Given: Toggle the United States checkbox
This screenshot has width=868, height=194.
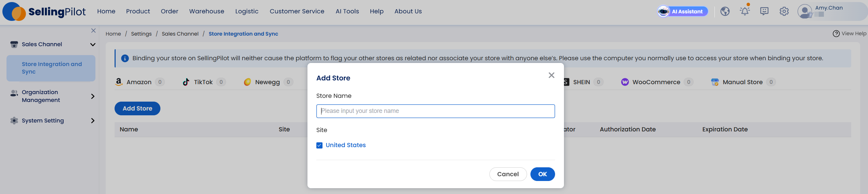Looking at the screenshot, I should coord(319,145).
